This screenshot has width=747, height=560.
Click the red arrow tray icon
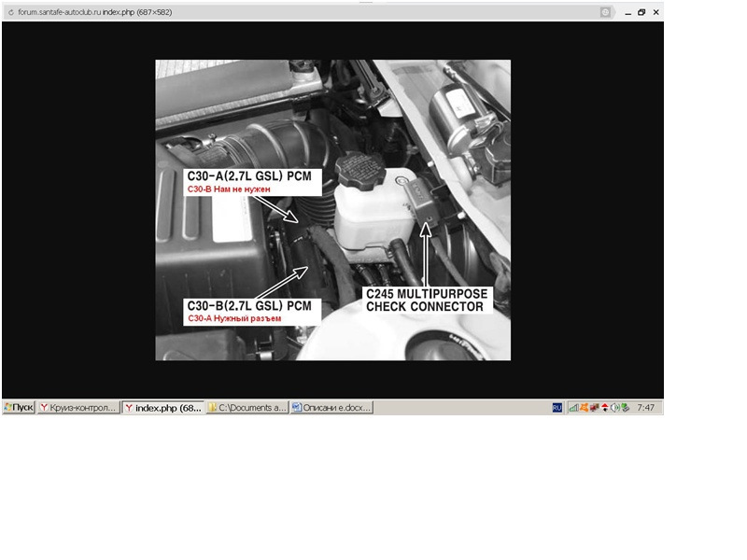tap(604, 408)
